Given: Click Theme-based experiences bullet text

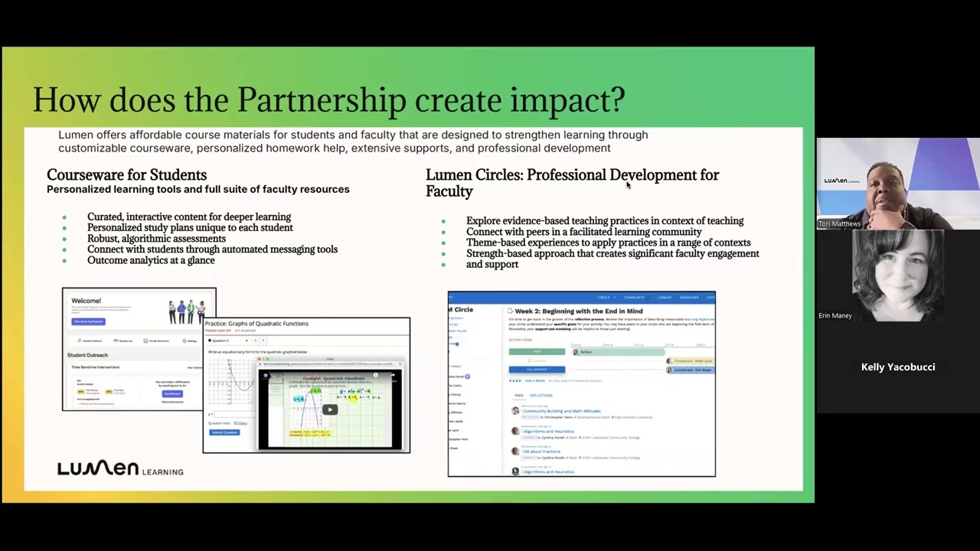Looking at the screenshot, I should 608,243.
